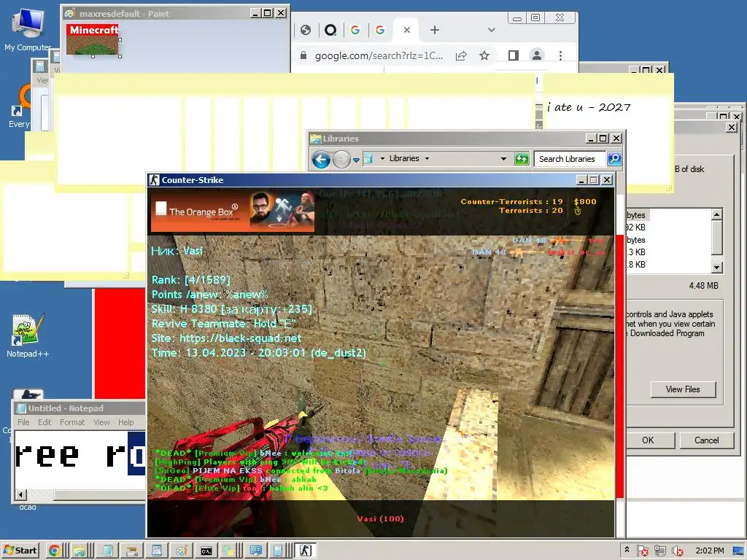Expand arrow after Libraries in address bar
747x560 pixels.
pyautogui.click(x=427, y=158)
